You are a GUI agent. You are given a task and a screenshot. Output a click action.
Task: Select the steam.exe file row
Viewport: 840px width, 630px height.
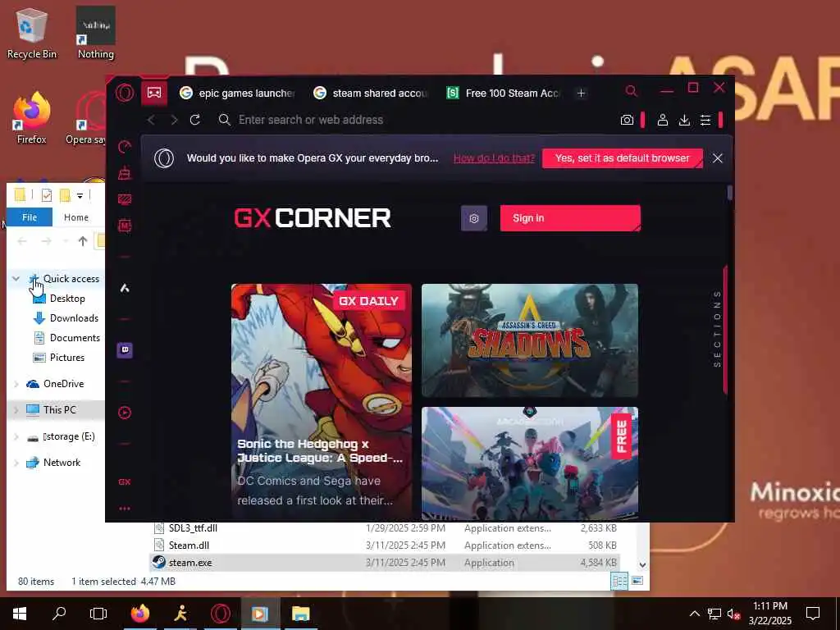pos(385,563)
